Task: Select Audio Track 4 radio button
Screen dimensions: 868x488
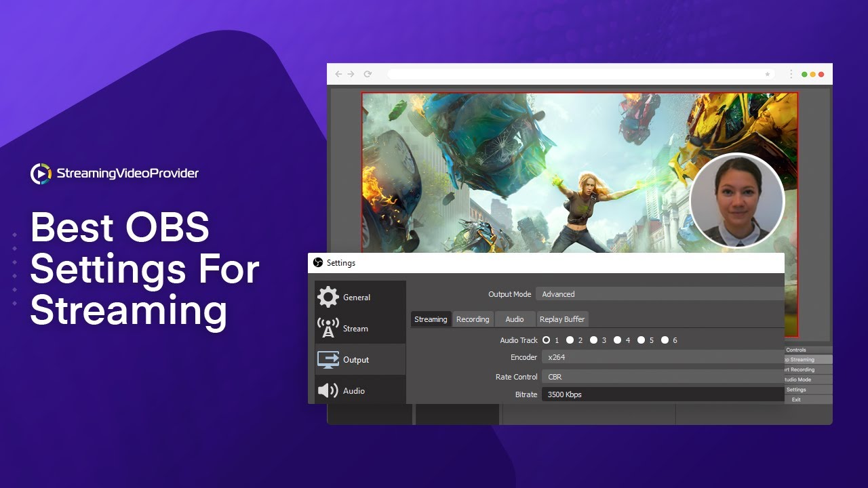Action: [618, 340]
